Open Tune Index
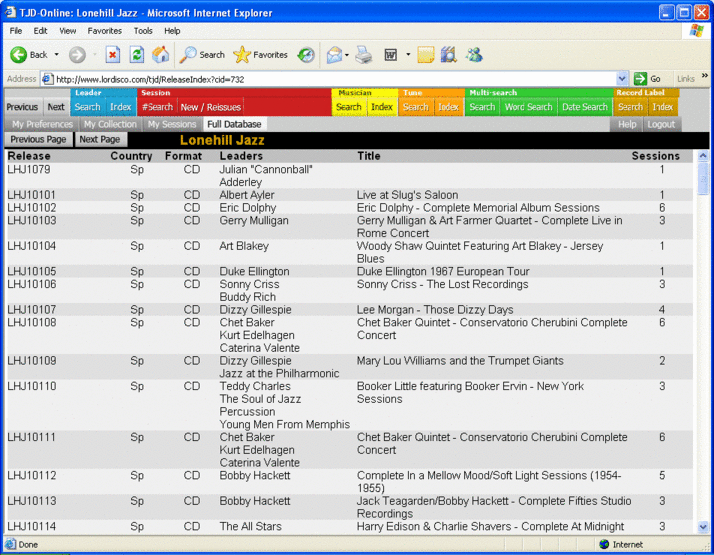 click(449, 107)
